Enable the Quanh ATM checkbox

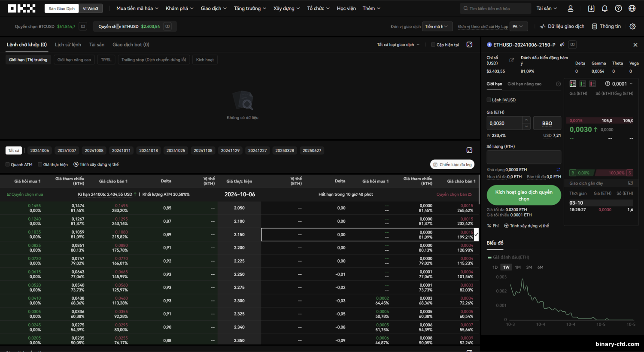(8, 164)
